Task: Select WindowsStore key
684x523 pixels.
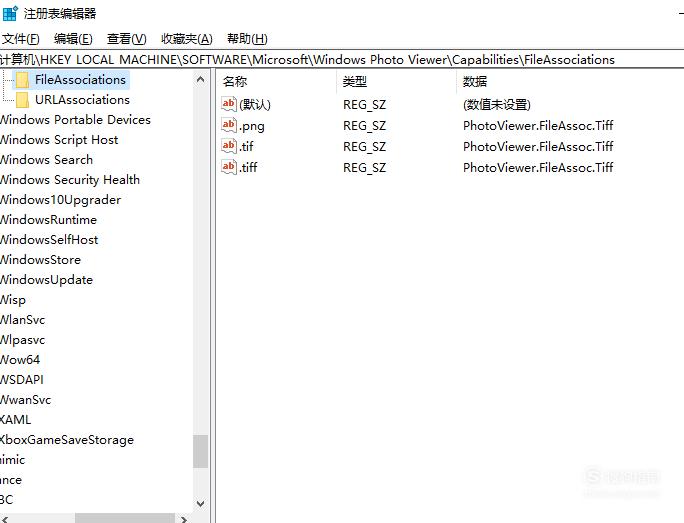Action: (41, 260)
